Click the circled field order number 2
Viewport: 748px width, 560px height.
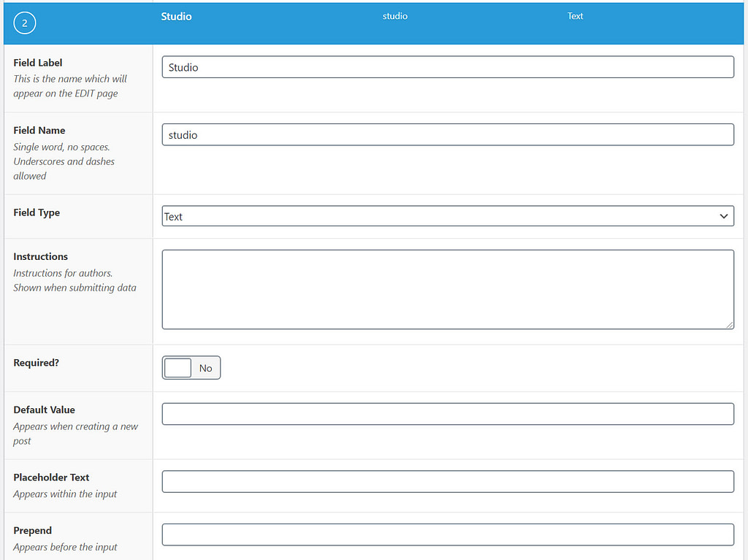(24, 23)
